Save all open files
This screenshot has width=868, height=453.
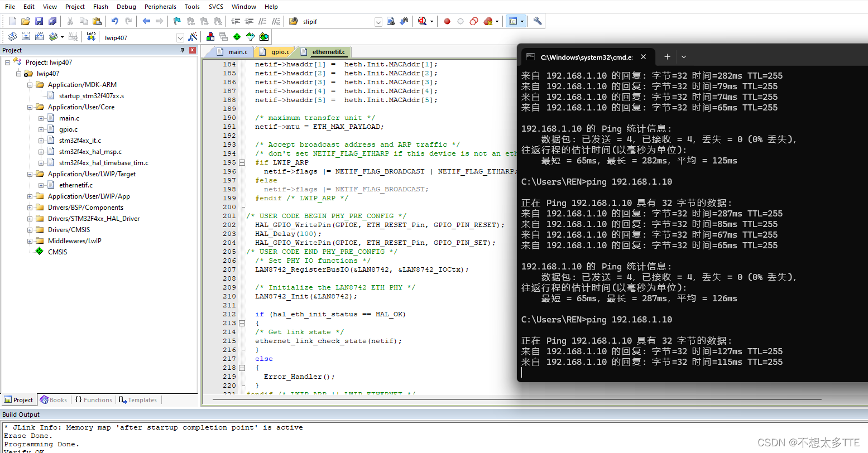click(x=52, y=21)
